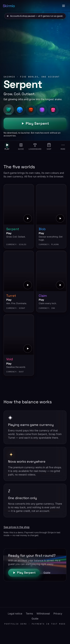Click the play icon on Blob card
Image resolution: width=70 pixels, height=644 pixels.
(x=60, y=218)
